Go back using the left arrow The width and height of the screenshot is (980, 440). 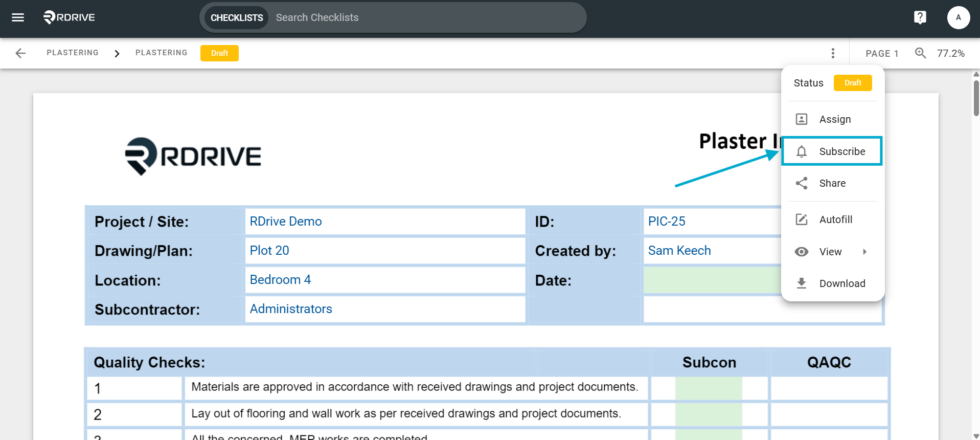(x=20, y=53)
